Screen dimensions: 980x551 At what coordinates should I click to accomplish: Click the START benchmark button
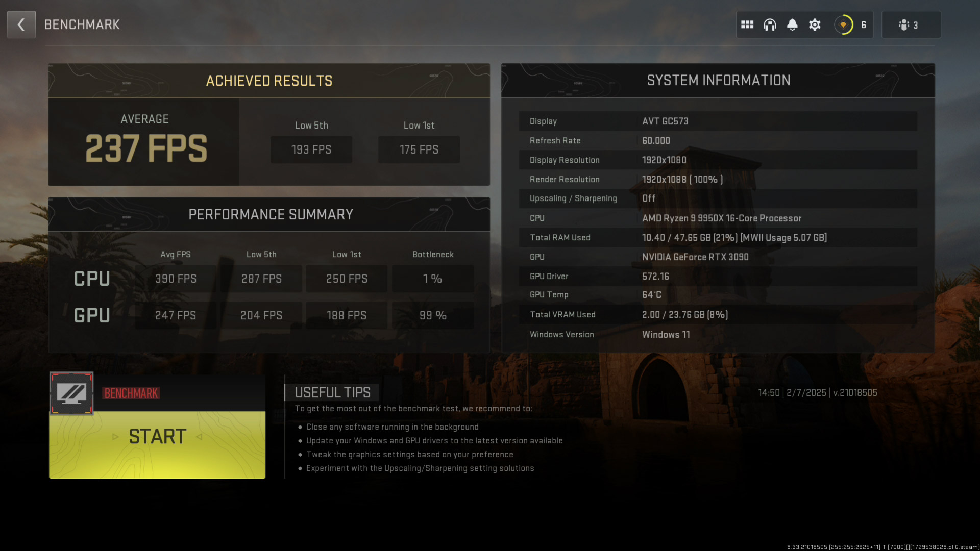tap(158, 437)
